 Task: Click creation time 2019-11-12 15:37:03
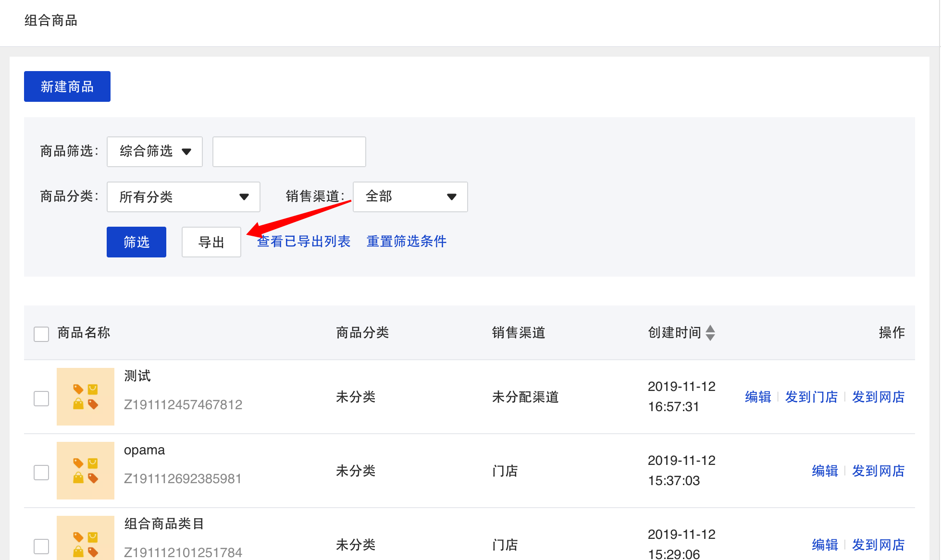681,471
